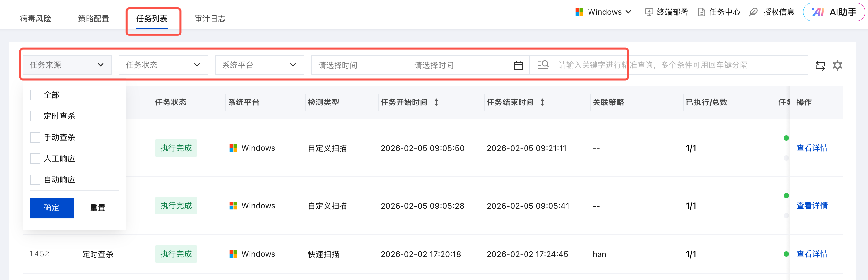Screen dimensions: 868x280
Task: Click the 系统平台 column header
Action: click(244, 102)
